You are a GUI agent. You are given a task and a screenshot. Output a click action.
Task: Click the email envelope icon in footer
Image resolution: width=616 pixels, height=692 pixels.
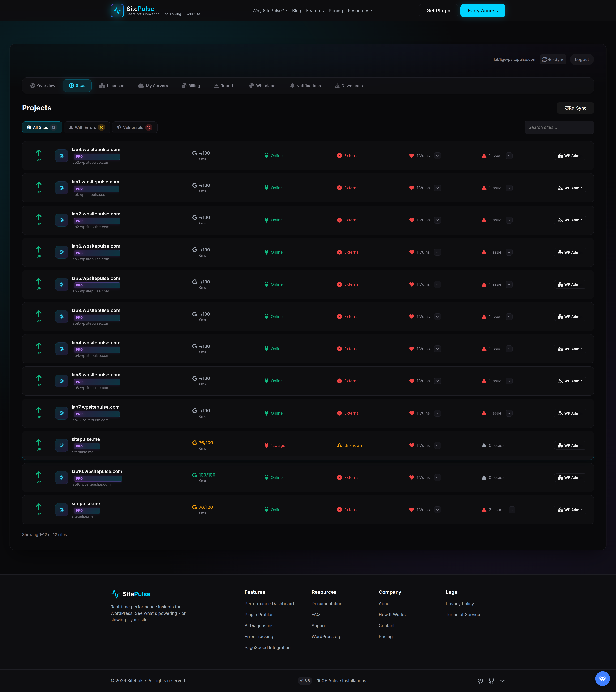pos(502,681)
